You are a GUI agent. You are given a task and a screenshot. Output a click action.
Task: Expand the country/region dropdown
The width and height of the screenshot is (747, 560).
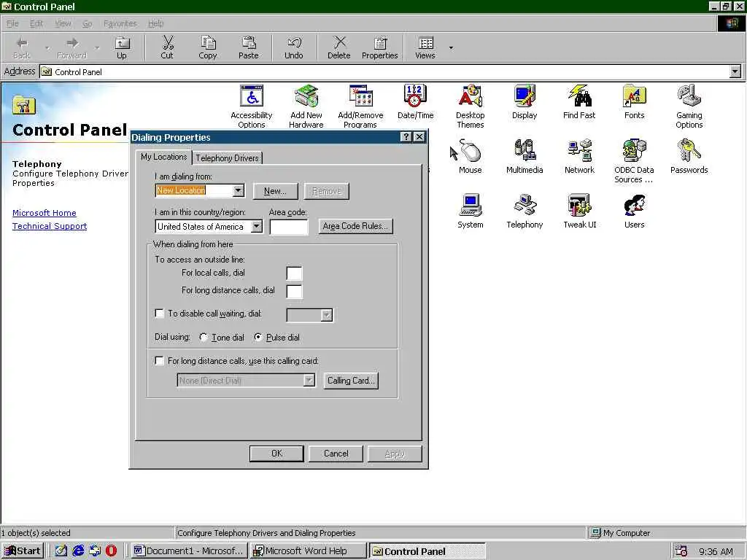[256, 226]
